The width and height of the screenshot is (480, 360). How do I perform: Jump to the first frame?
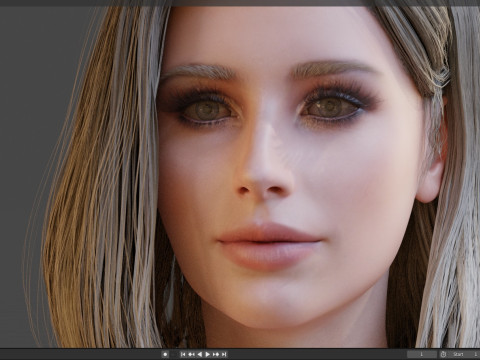tap(183, 354)
